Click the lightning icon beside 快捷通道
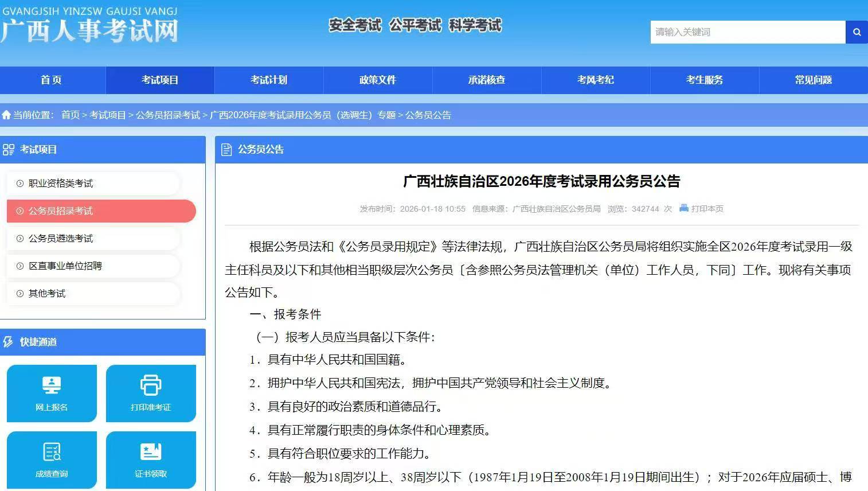 pyautogui.click(x=7, y=342)
